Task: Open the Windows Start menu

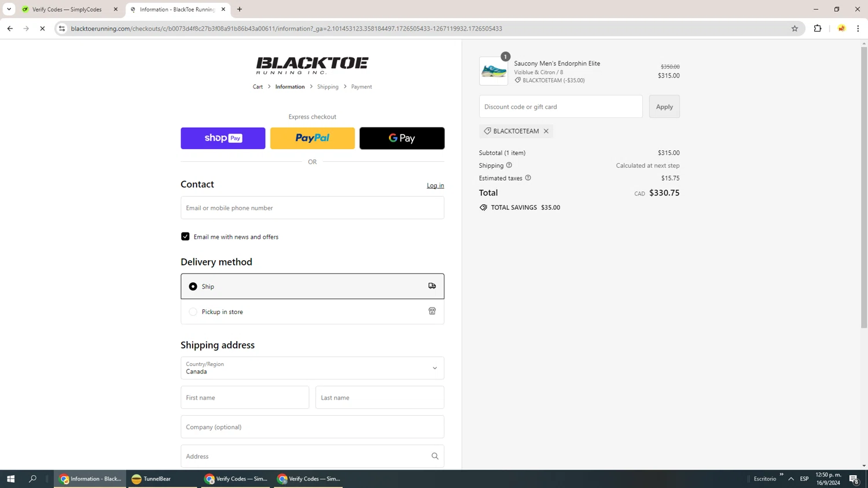Action: point(10,479)
